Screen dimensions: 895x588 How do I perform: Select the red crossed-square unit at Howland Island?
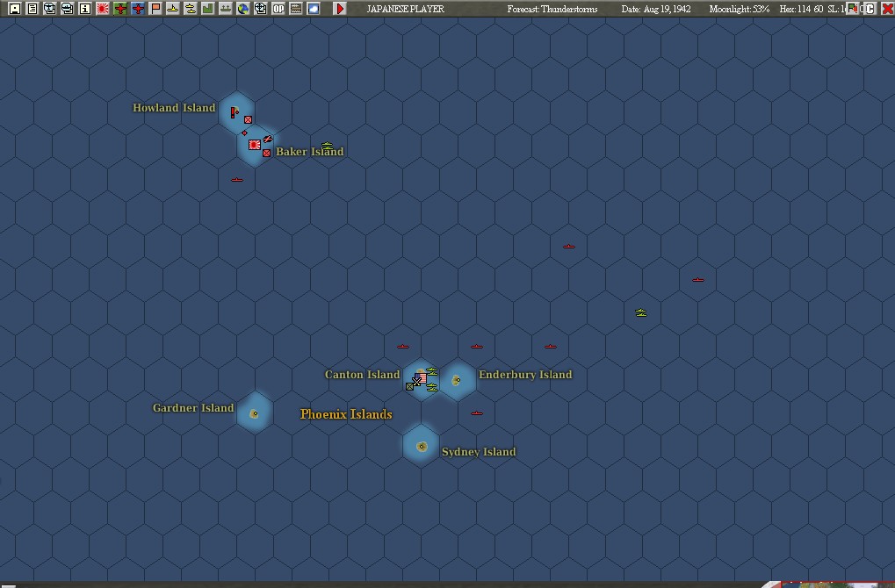(x=248, y=119)
